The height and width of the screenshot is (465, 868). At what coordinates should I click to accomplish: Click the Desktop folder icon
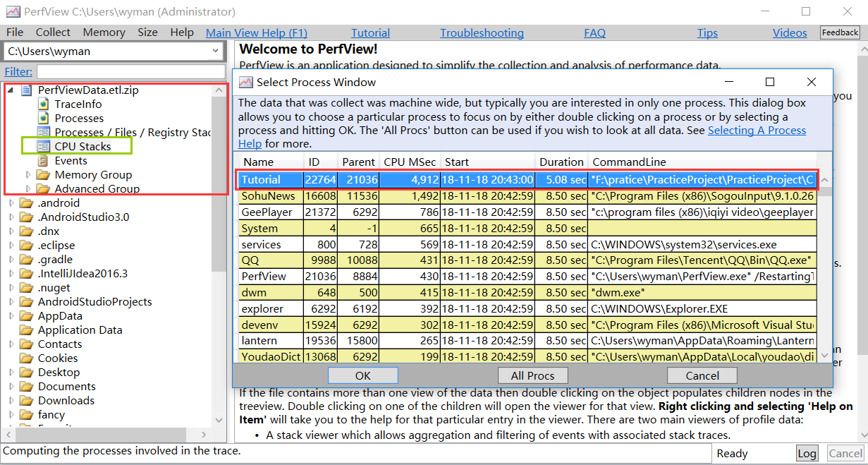click(x=27, y=373)
